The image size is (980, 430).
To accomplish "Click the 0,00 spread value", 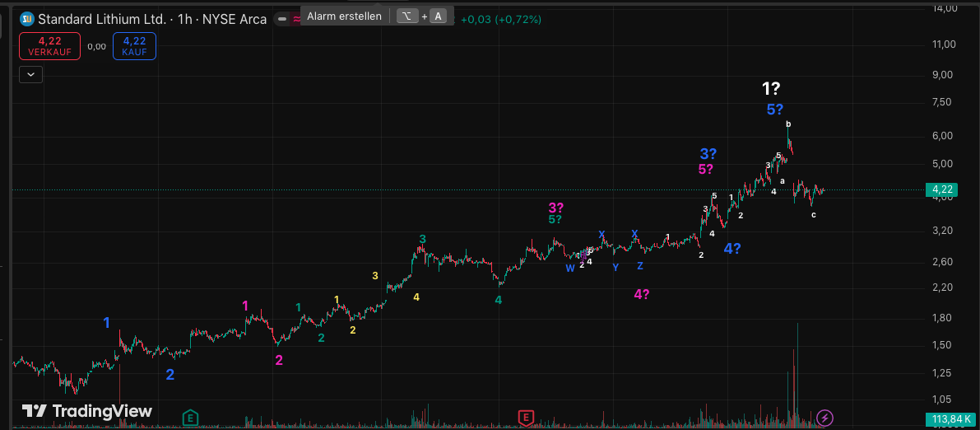I will pos(96,47).
